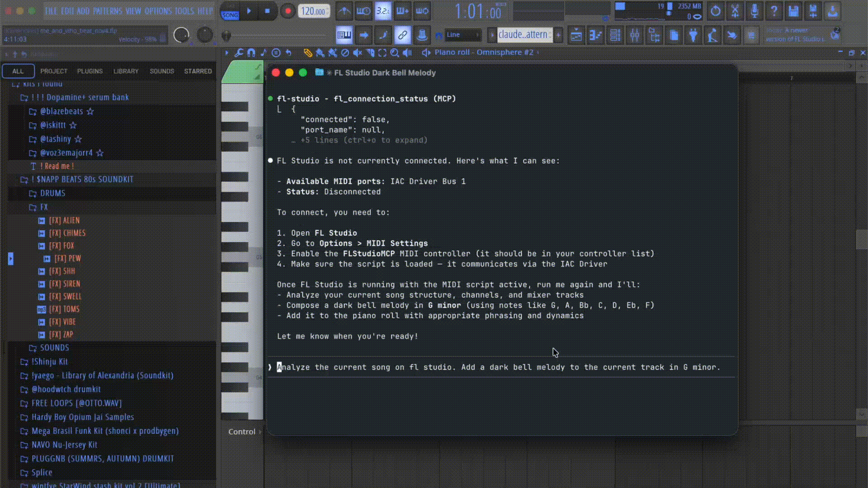This screenshot has height=488, width=868.
Task: Select the piano roll pencil draw tool
Action: [308, 53]
